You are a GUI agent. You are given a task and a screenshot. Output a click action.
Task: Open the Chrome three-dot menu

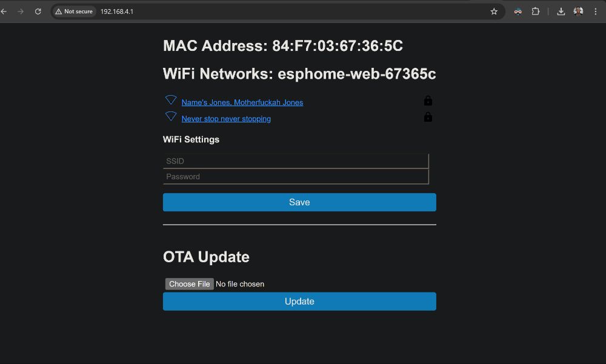596,12
